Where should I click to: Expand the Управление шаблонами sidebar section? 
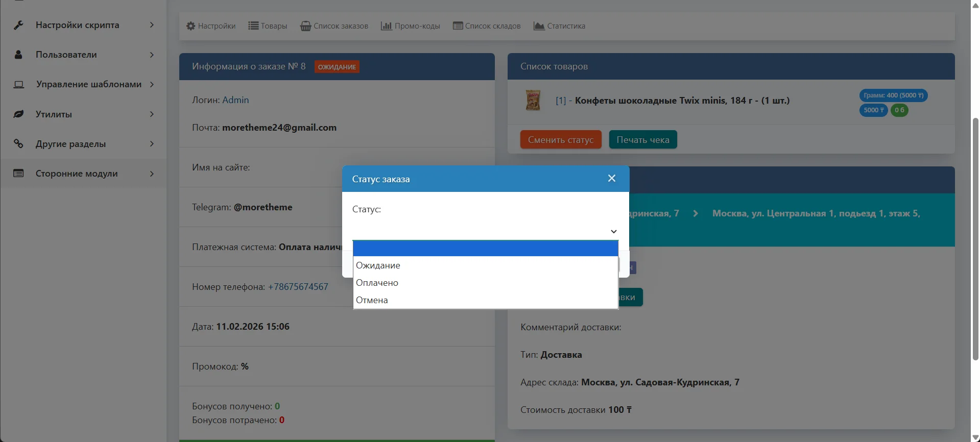[89, 84]
